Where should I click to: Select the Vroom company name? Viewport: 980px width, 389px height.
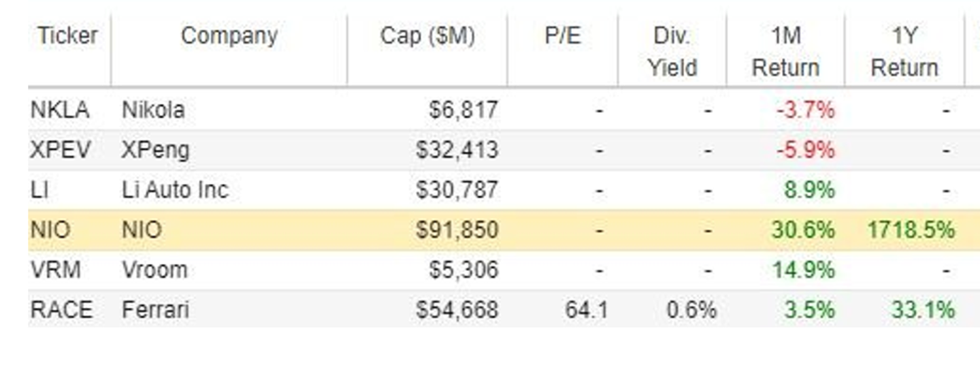click(154, 270)
